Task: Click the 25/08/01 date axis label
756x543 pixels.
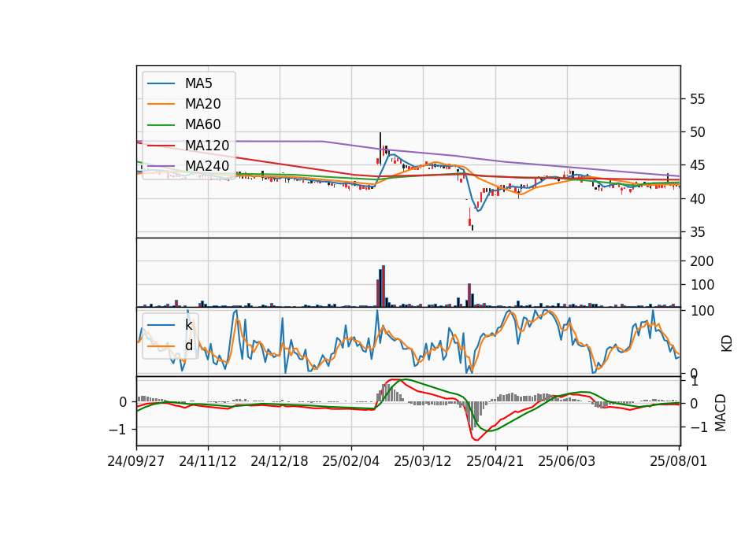Action: point(678,462)
